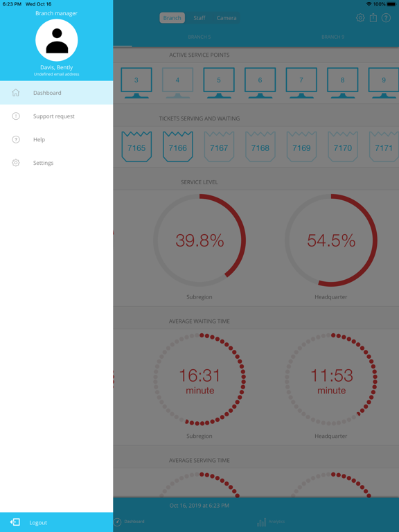The height and width of the screenshot is (532, 399).
Task: Tap the 54.5% Headquarter service level gauge
Action: coord(331,240)
